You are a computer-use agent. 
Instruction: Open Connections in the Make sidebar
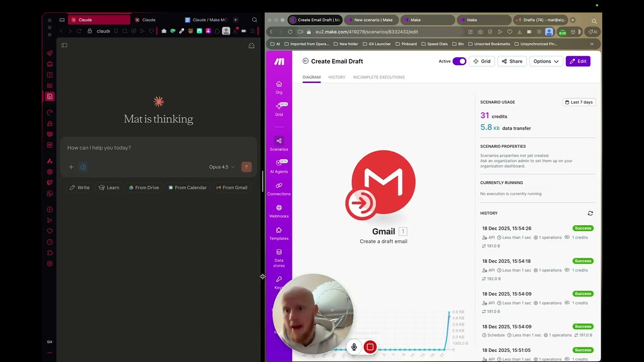tap(279, 189)
